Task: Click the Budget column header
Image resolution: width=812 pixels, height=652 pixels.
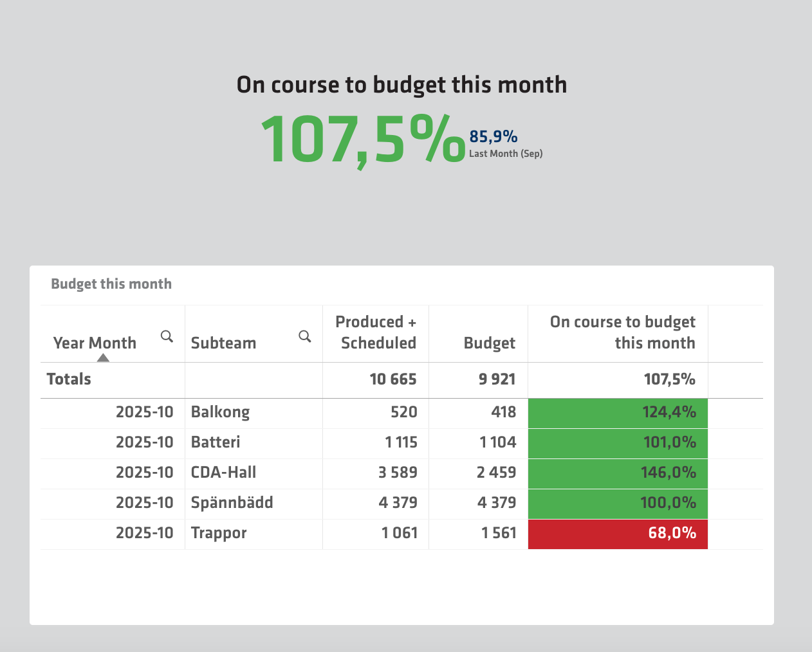Action: coord(489,343)
